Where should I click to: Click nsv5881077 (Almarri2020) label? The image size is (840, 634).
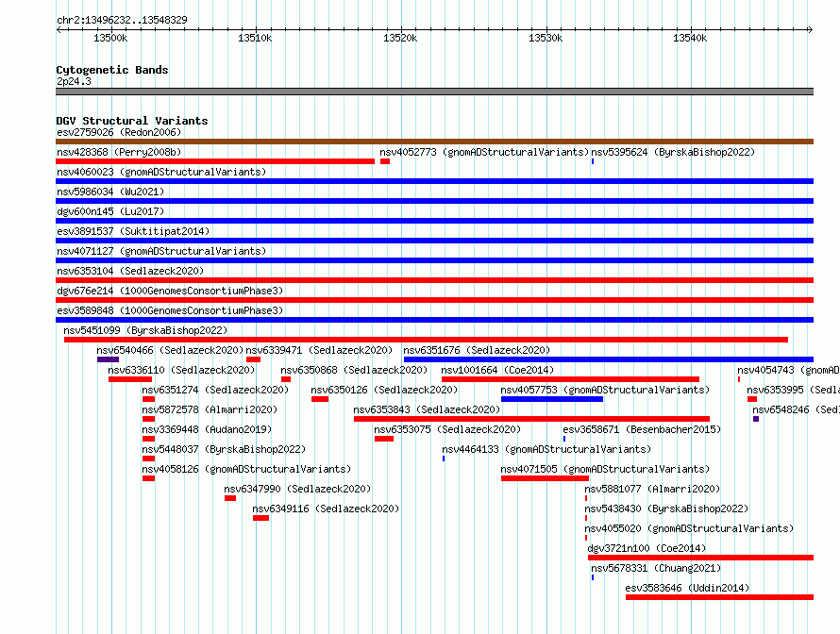[x=652, y=489]
